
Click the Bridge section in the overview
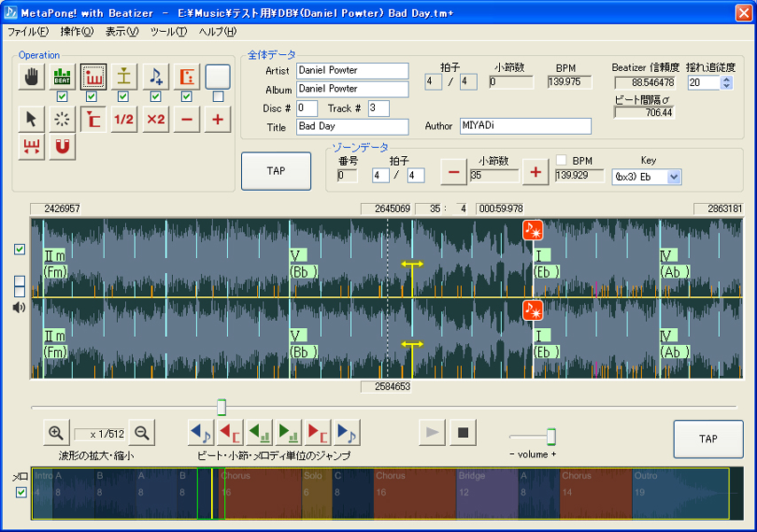click(486, 494)
